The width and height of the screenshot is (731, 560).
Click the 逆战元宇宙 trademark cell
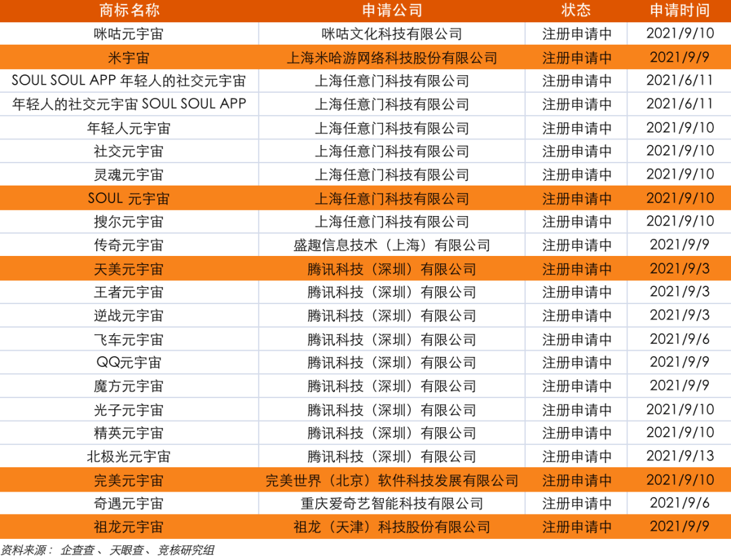click(x=129, y=315)
